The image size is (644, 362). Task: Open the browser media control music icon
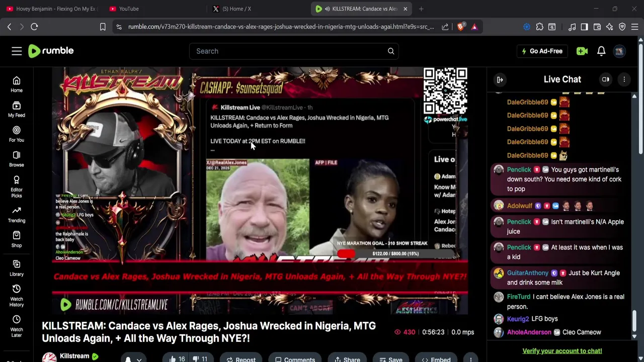pos(572,27)
